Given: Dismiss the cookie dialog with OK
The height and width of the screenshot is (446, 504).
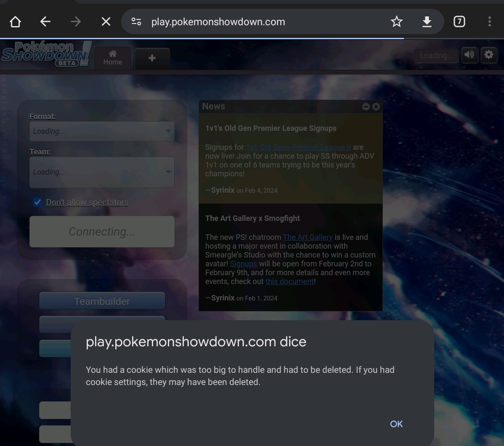Looking at the screenshot, I should (396, 424).
